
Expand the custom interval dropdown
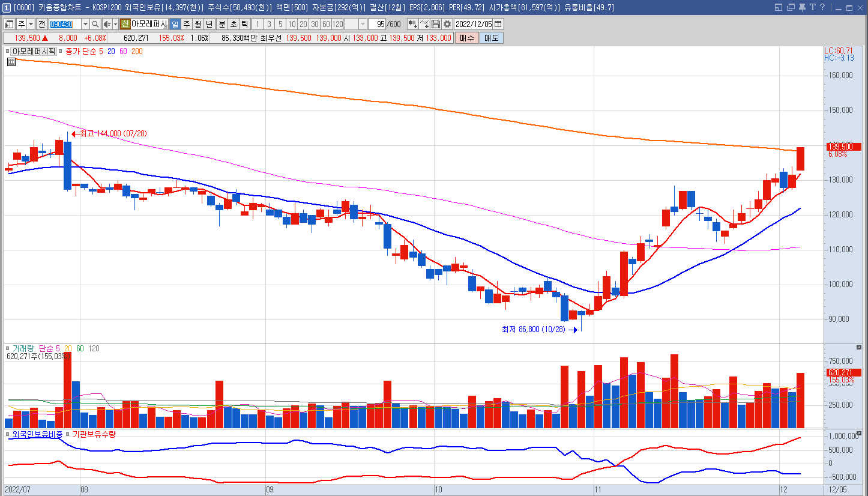click(x=363, y=24)
